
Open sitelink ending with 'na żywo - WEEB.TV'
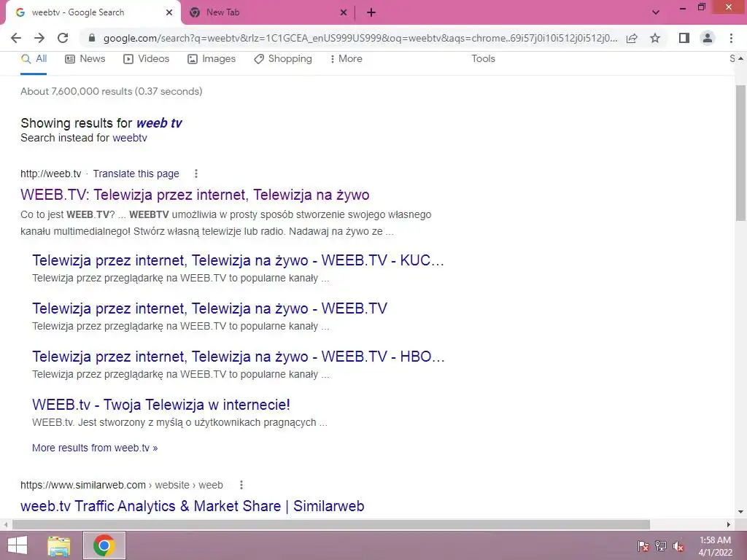tap(209, 308)
